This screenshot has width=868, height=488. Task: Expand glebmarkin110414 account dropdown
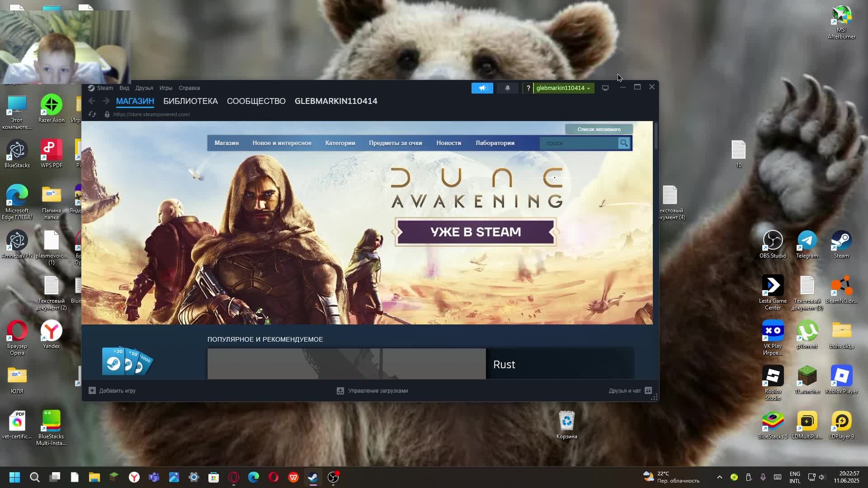(x=563, y=88)
